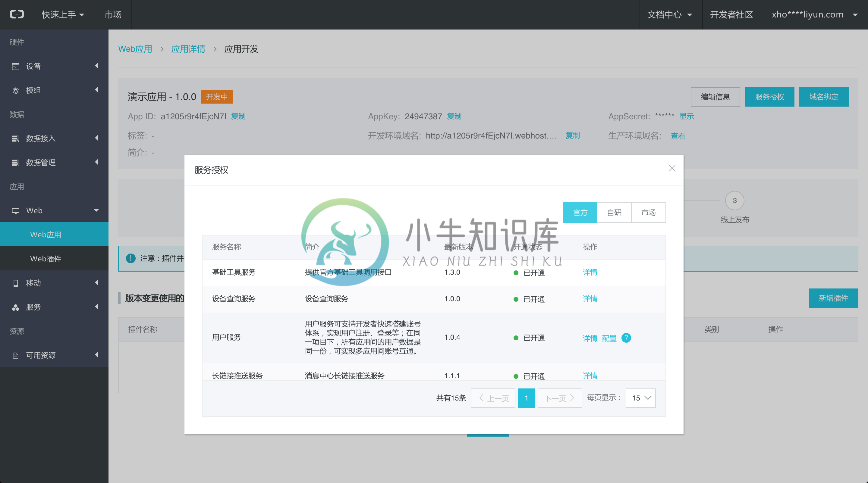Switch to the 自研 tab

pos(614,213)
